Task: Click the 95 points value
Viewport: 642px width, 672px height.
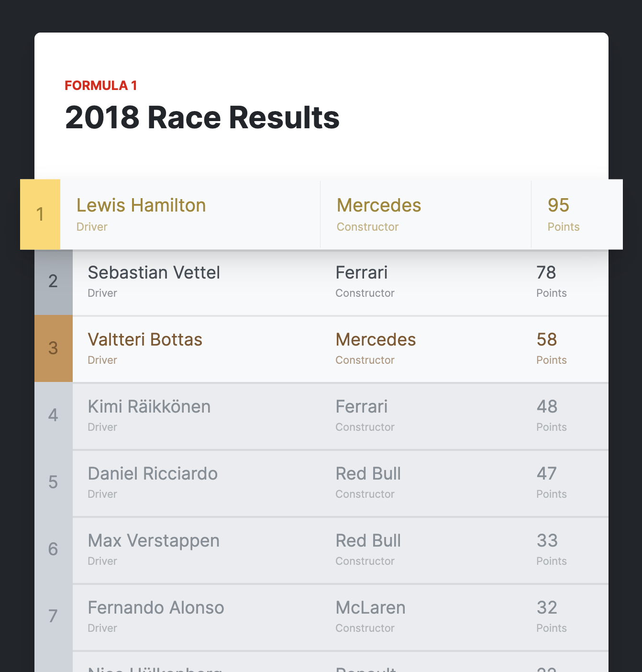Action: click(559, 205)
